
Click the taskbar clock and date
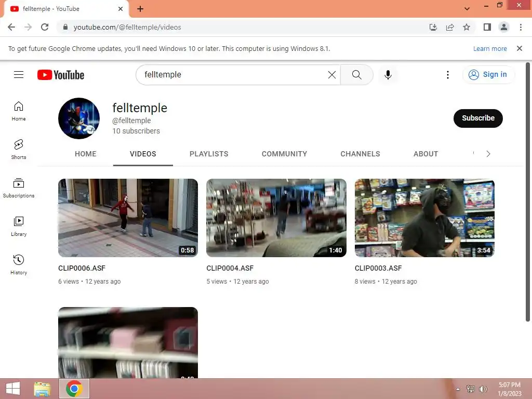[x=510, y=389]
